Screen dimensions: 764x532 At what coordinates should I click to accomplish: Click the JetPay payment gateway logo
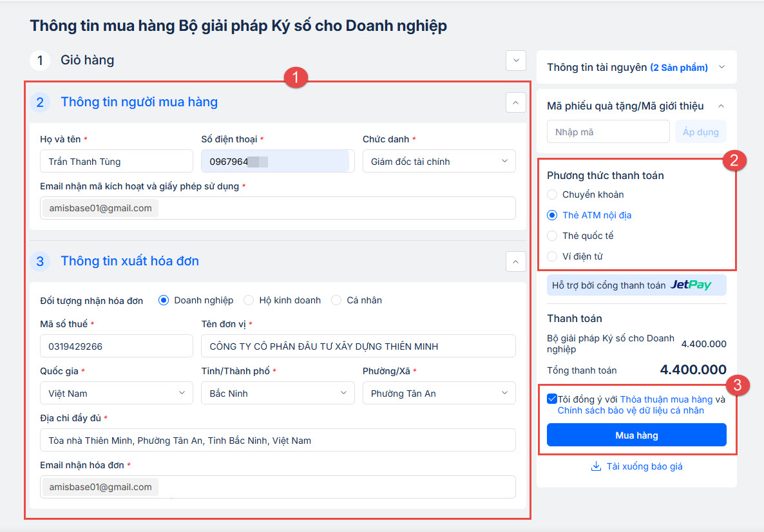(691, 285)
